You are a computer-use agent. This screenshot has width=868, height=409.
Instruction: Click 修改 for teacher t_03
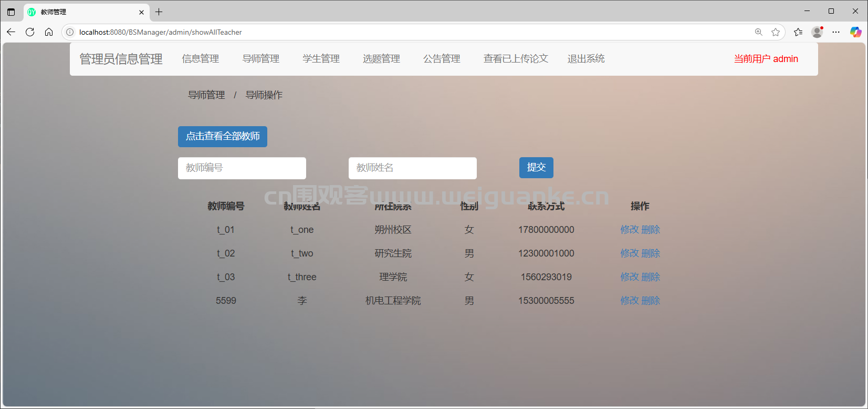click(630, 277)
